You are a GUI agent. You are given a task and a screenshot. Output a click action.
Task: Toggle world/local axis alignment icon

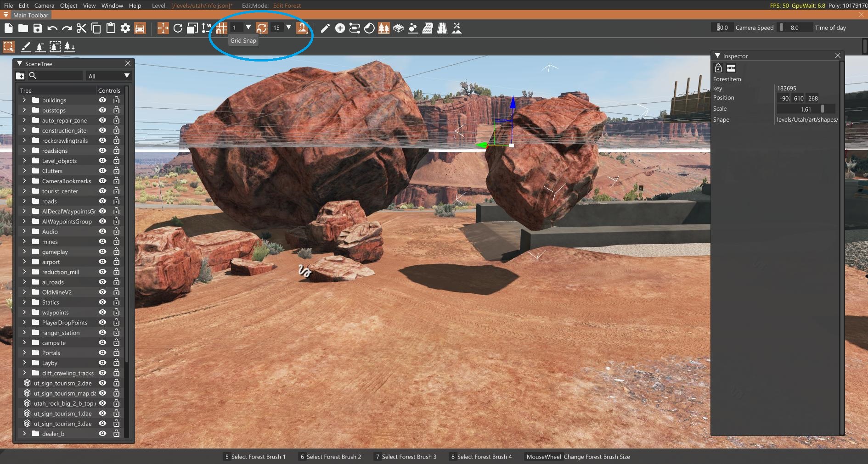(x=207, y=28)
